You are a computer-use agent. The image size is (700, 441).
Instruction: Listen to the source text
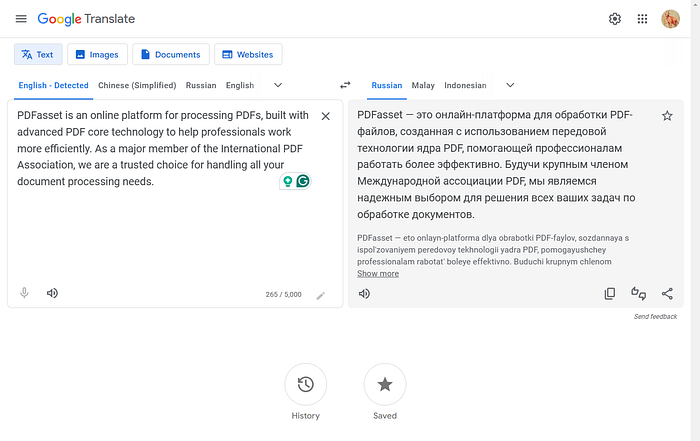point(52,293)
